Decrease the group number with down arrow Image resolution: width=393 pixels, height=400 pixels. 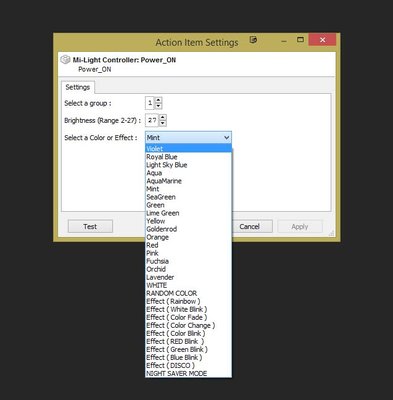pyautogui.click(x=159, y=106)
